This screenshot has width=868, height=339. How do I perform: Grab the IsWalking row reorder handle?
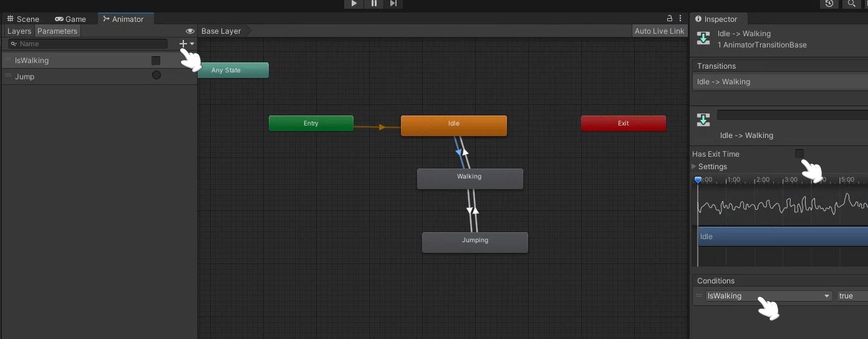[8, 60]
